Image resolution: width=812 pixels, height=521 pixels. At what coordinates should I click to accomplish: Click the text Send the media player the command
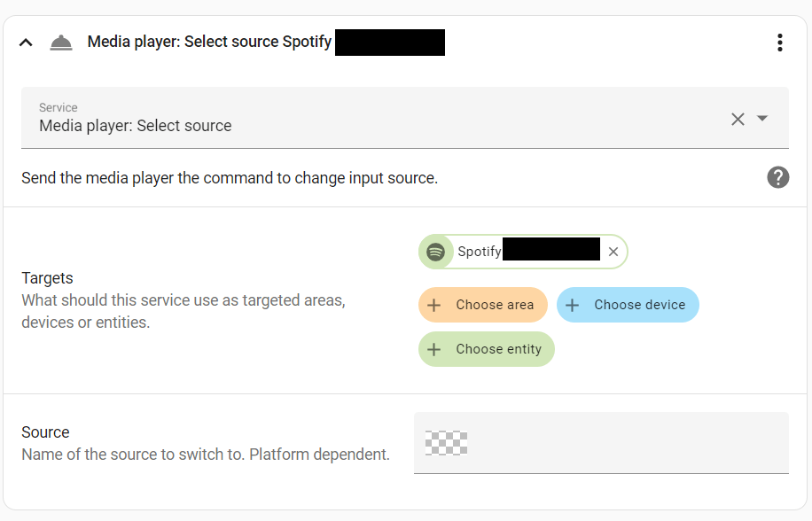pos(230,178)
